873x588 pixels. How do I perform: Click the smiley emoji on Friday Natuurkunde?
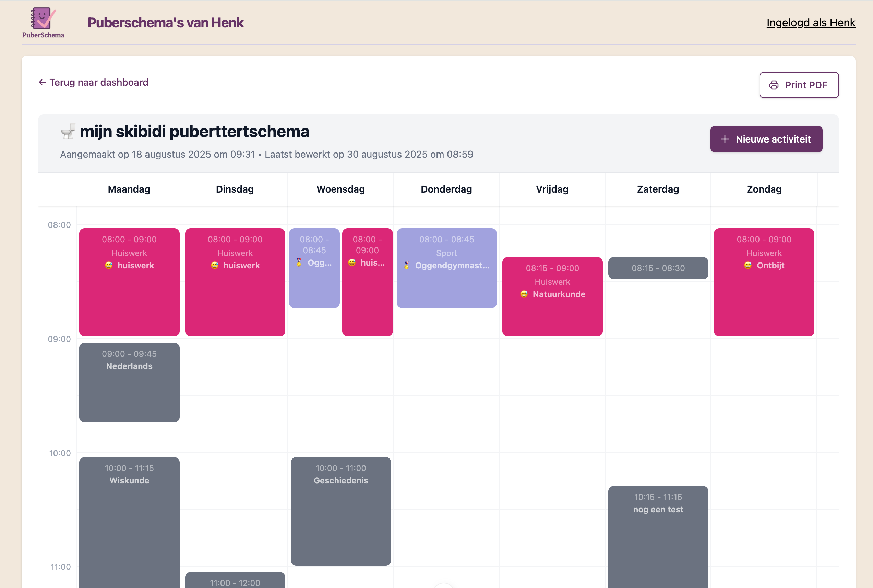[x=524, y=294]
